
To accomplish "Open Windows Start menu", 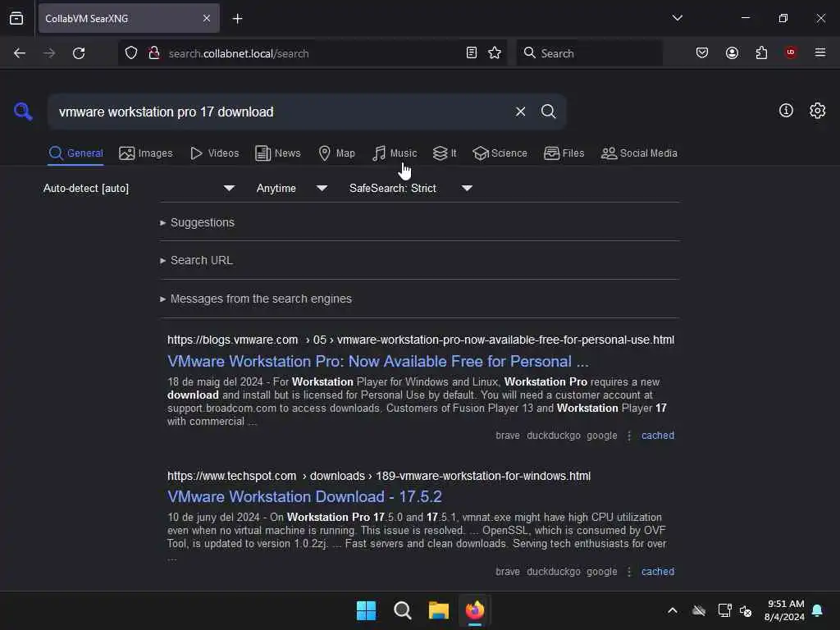I will pyautogui.click(x=367, y=610).
